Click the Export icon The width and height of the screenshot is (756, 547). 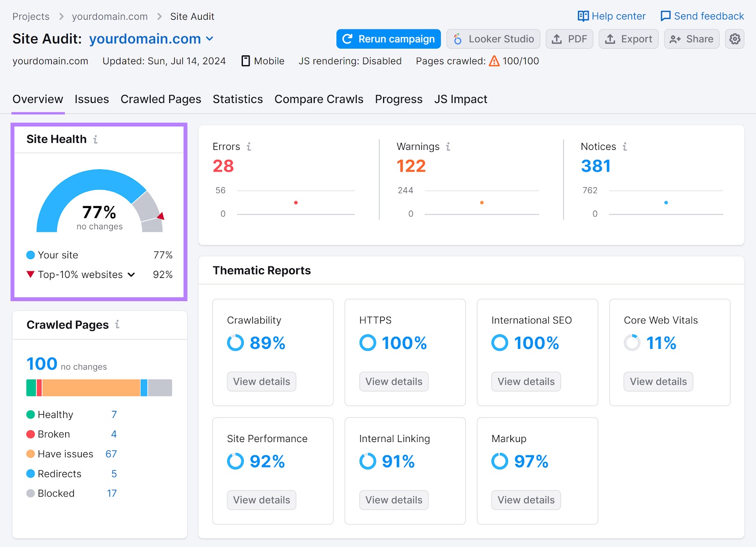(611, 39)
